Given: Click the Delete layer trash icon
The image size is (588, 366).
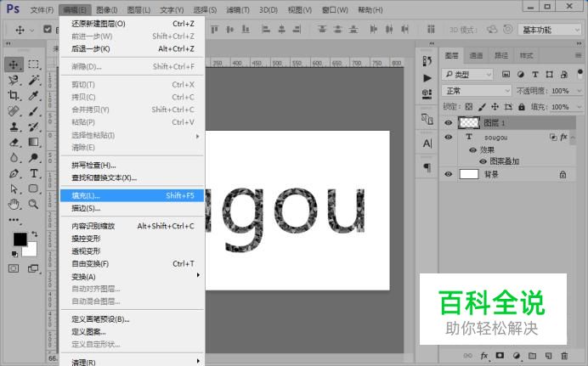Looking at the screenshot, I should [564, 356].
